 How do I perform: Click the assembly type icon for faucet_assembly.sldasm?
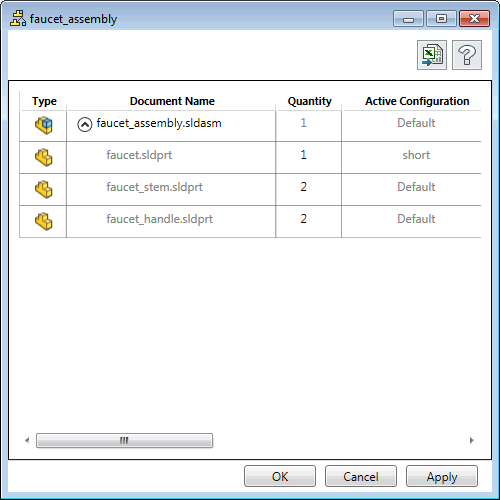pyautogui.click(x=44, y=125)
